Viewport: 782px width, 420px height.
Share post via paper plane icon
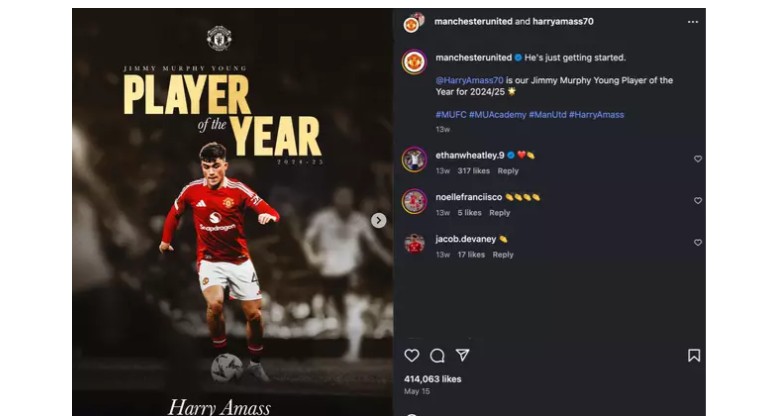[x=463, y=355]
